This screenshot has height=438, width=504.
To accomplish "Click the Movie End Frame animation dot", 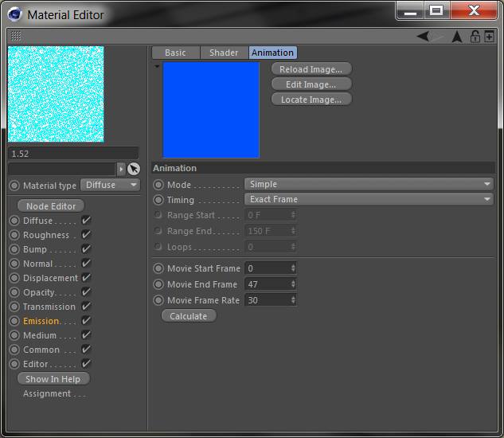I will [158, 284].
